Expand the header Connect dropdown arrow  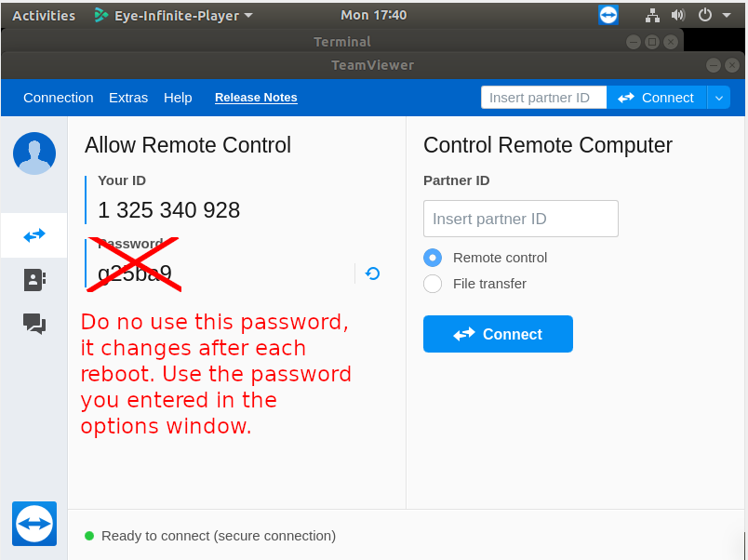[719, 98]
